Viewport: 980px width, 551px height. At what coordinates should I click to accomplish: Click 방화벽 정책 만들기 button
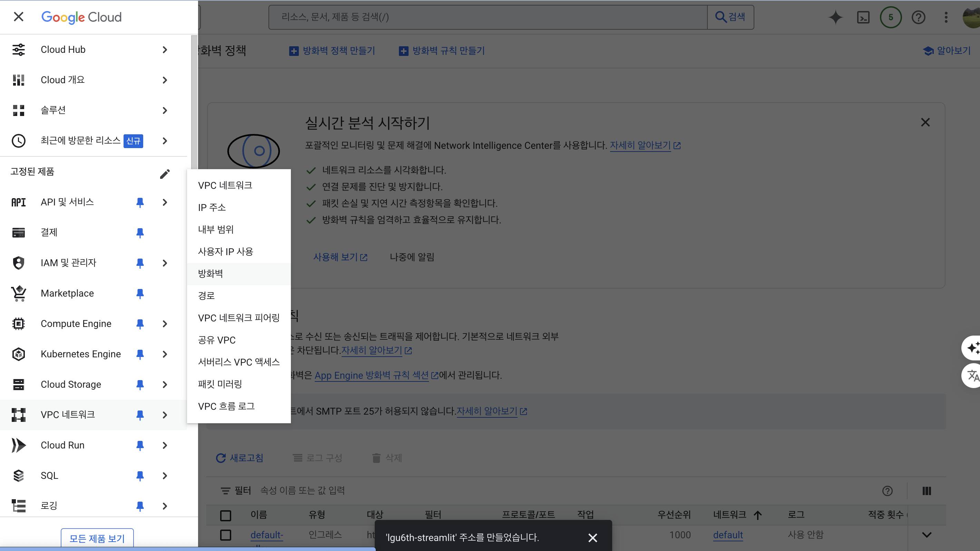coord(332,51)
